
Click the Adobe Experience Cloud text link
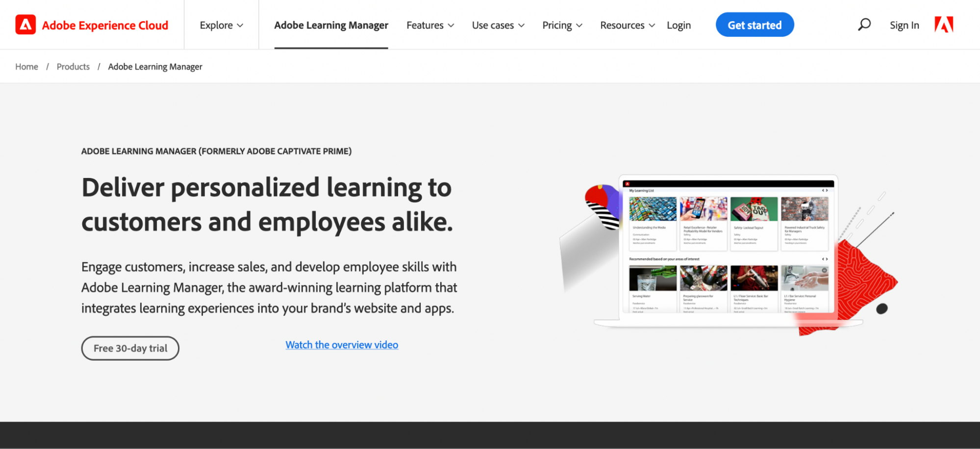coord(105,25)
